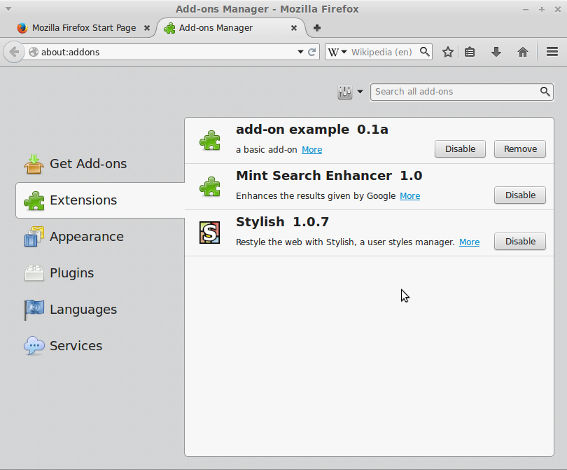Open the Downloads arrow icon
Screen dimensions: 567x470
coord(496,52)
